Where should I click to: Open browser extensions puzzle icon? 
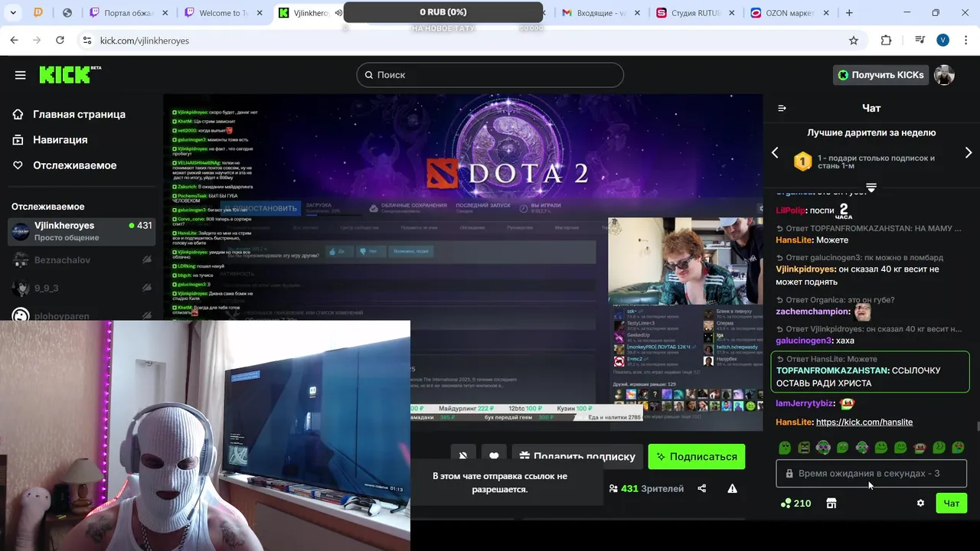(x=886, y=41)
